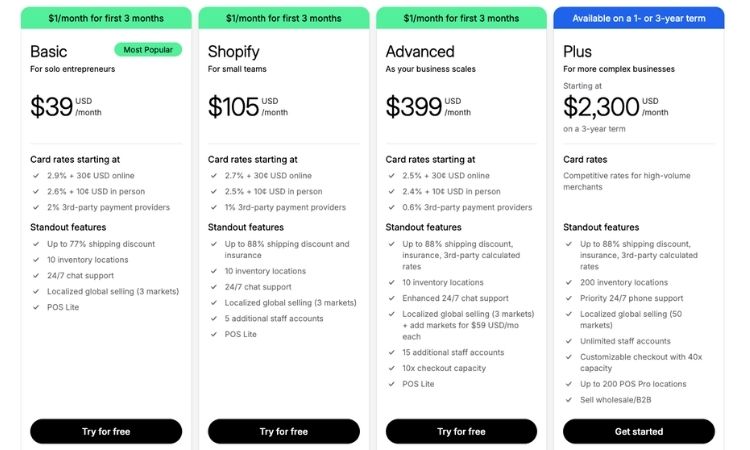Click checkmark beside 10x checkout capacity
The height and width of the screenshot is (450, 750).
(392, 368)
